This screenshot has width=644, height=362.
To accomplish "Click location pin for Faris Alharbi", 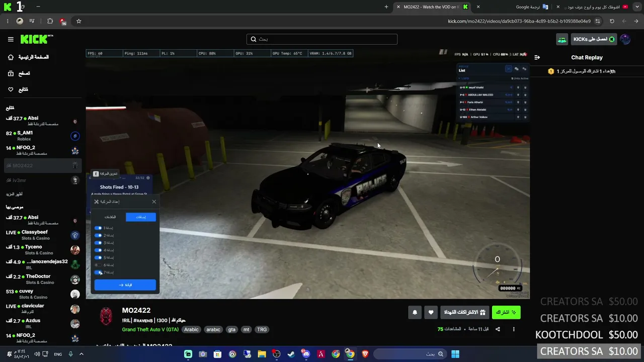I will (518, 102).
